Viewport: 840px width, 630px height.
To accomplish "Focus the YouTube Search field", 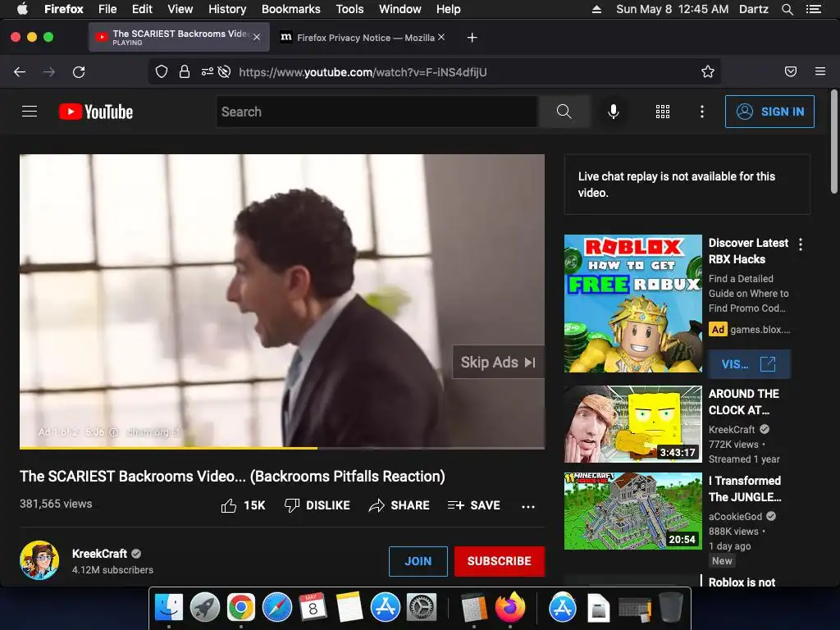I will pos(377,112).
